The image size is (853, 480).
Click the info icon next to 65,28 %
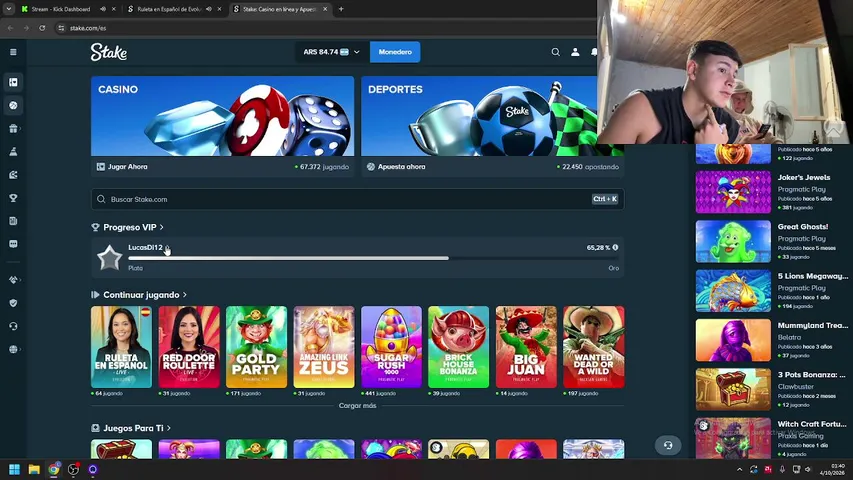point(615,247)
